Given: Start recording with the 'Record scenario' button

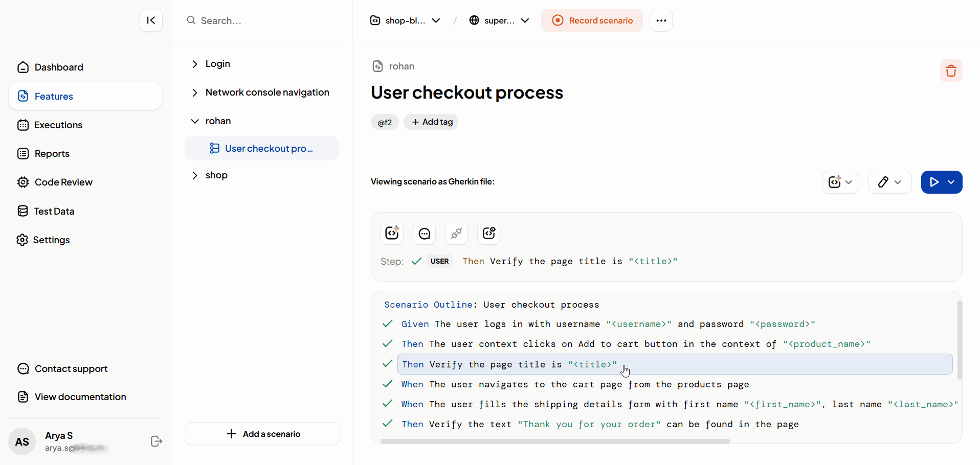Looking at the screenshot, I should (592, 20).
